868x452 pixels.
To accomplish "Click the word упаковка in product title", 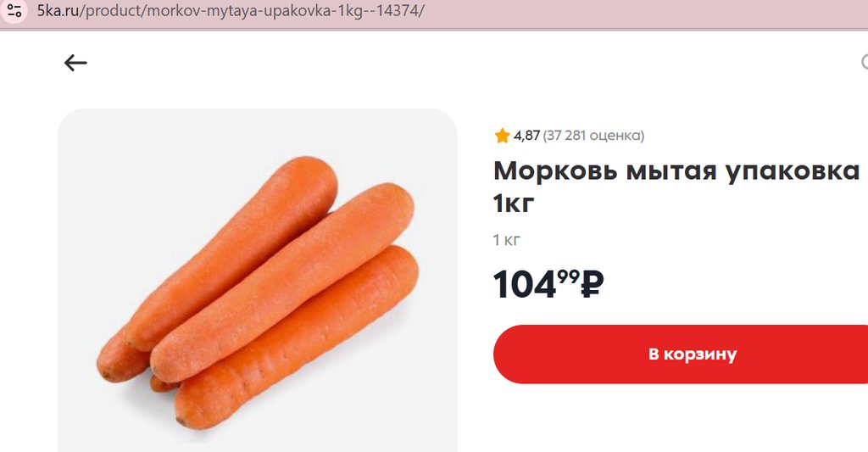I will pos(791,170).
